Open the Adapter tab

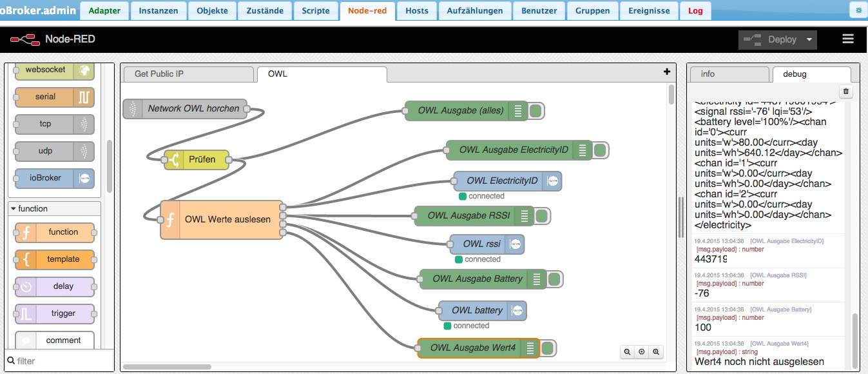(x=104, y=10)
